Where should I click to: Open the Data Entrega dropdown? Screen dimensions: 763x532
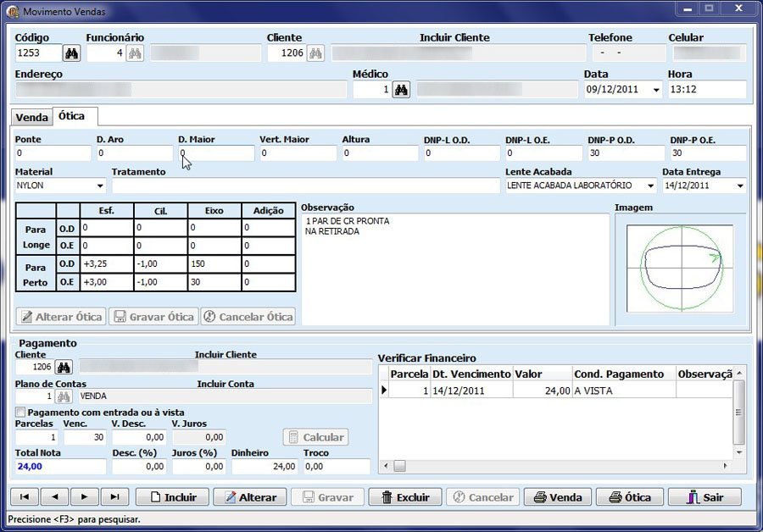click(740, 186)
